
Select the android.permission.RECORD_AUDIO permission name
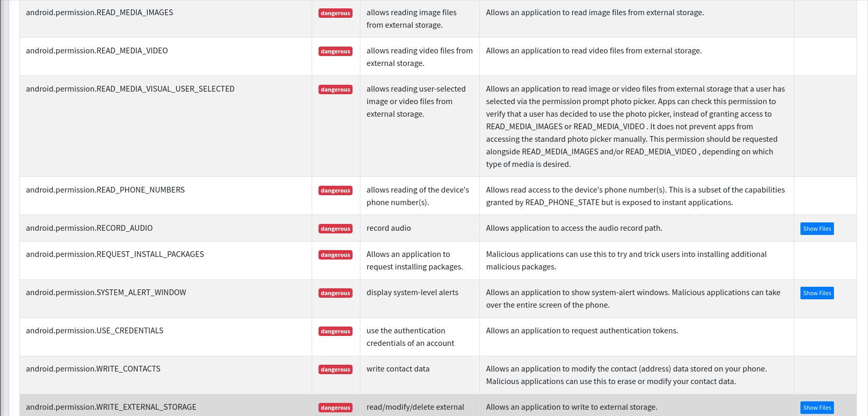point(89,228)
